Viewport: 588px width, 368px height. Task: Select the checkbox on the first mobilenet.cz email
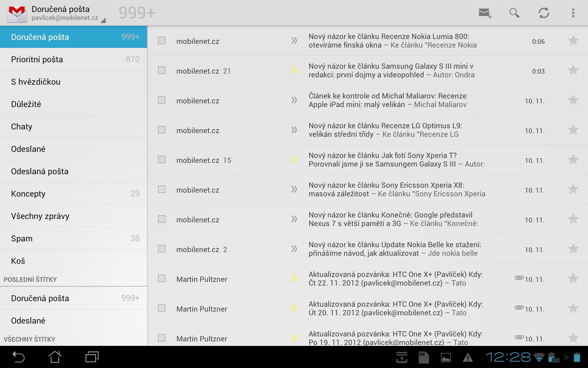click(161, 40)
